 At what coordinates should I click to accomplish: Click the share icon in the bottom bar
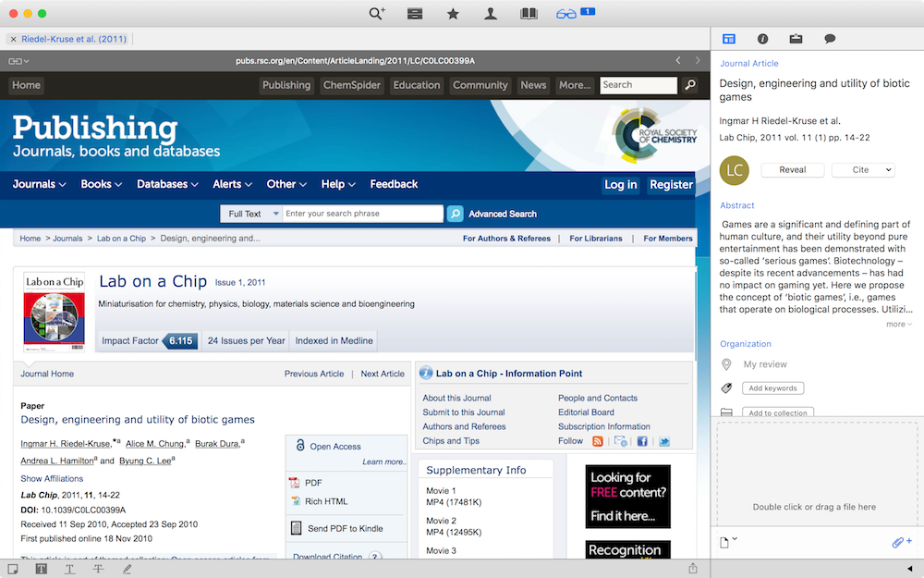click(x=693, y=569)
